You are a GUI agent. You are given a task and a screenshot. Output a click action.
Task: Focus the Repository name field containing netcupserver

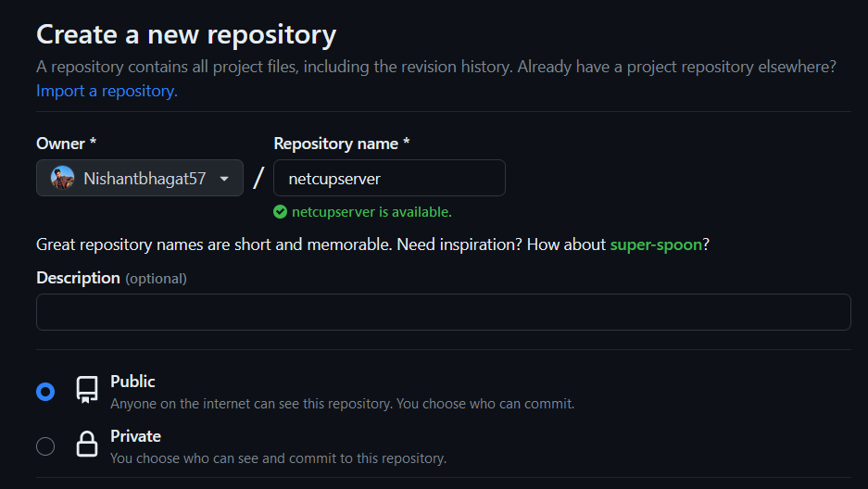tap(389, 178)
